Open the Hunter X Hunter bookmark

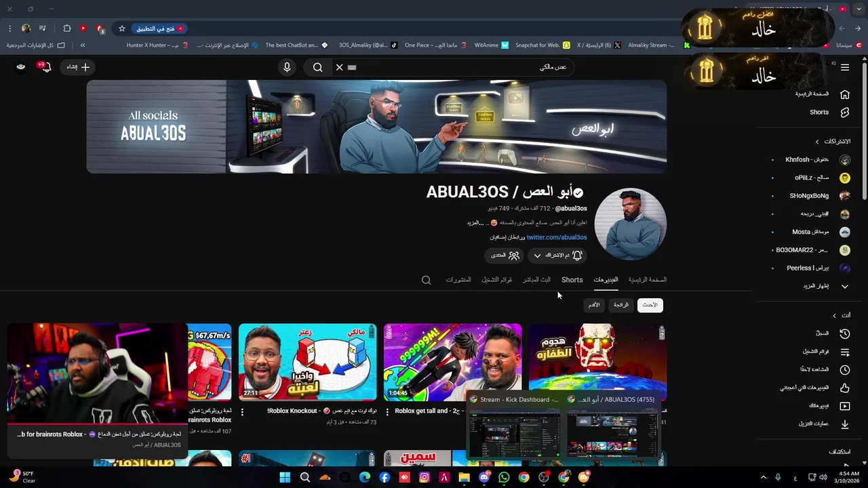157,45
